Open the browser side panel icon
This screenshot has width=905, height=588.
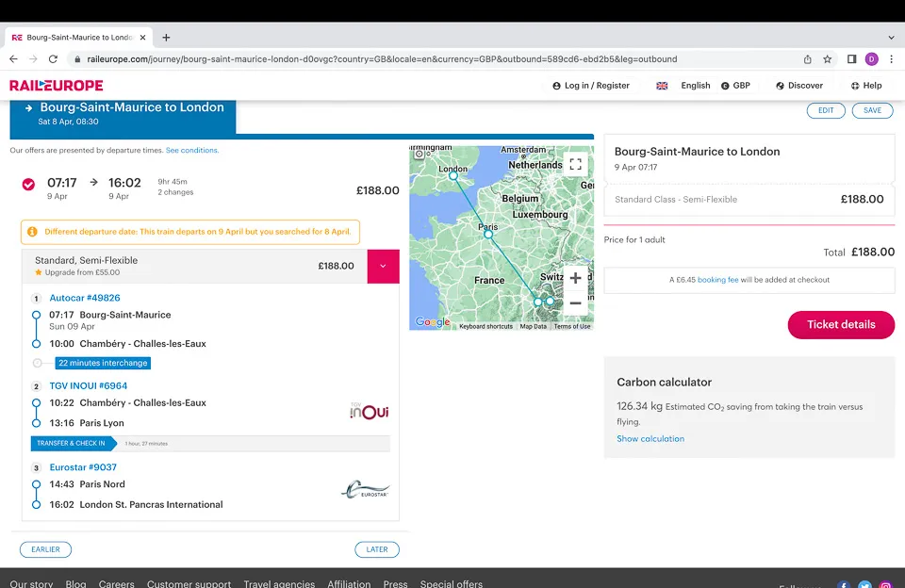click(851, 58)
